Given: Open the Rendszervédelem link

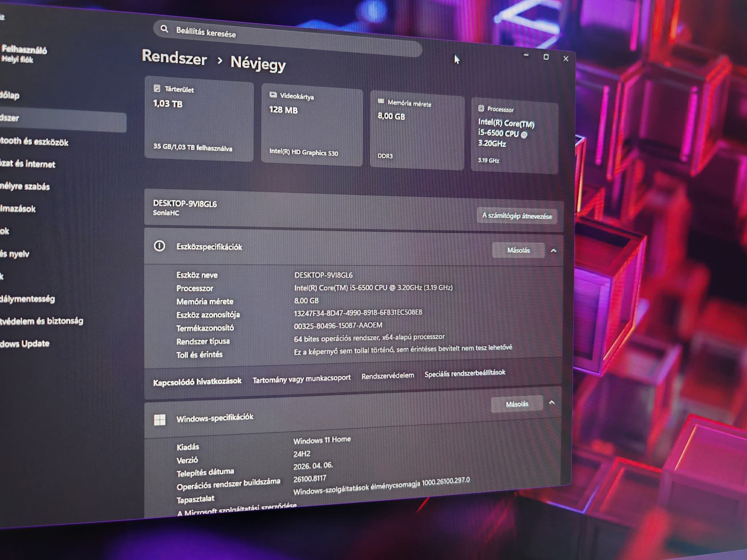Looking at the screenshot, I should tap(388, 376).
